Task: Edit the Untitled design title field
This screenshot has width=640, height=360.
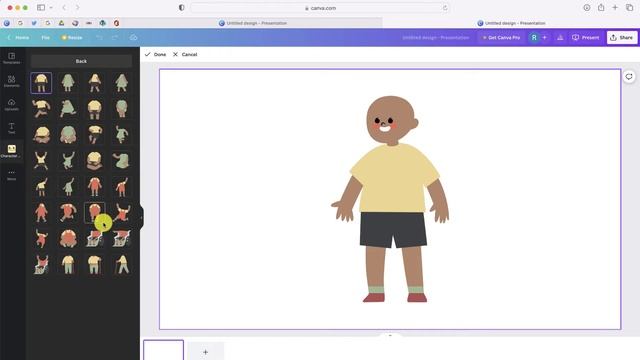Action: pyautogui.click(x=436, y=38)
